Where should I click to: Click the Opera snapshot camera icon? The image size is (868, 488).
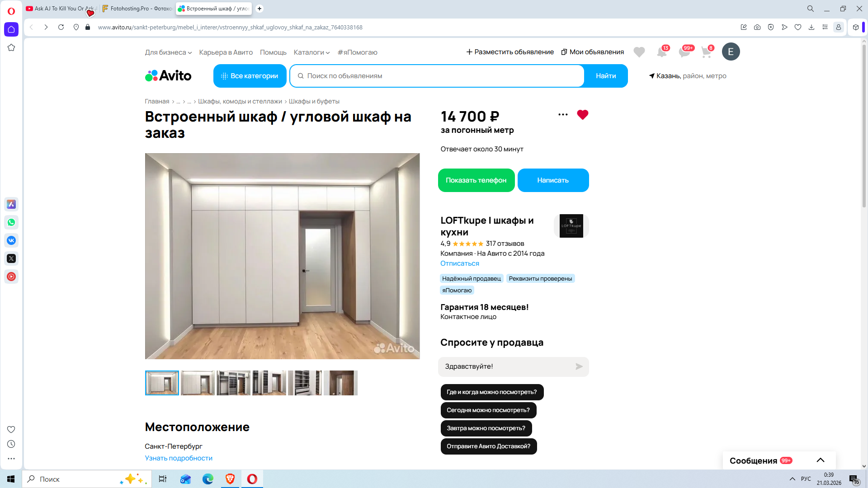pyautogui.click(x=757, y=27)
